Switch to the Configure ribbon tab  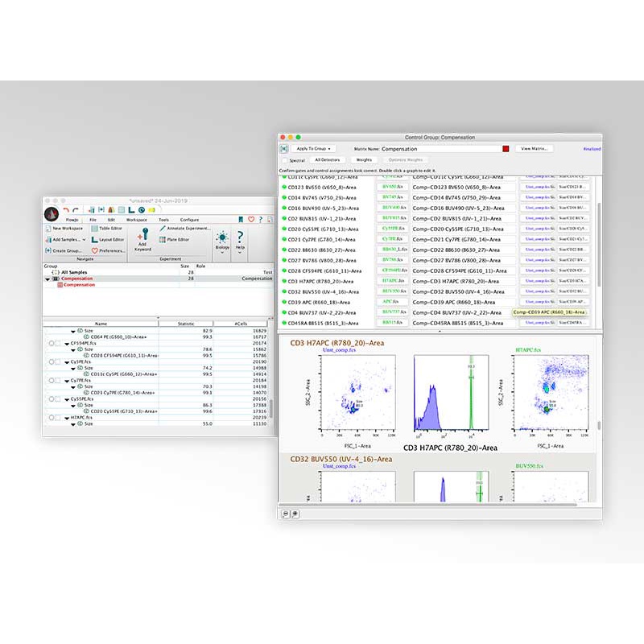click(x=189, y=220)
